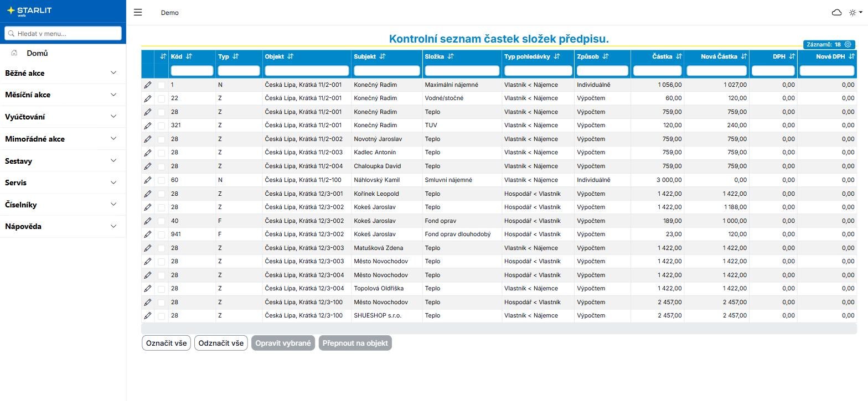
Task: Click the horizontal scrollbar below the table
Action: (x=499, y=328)
